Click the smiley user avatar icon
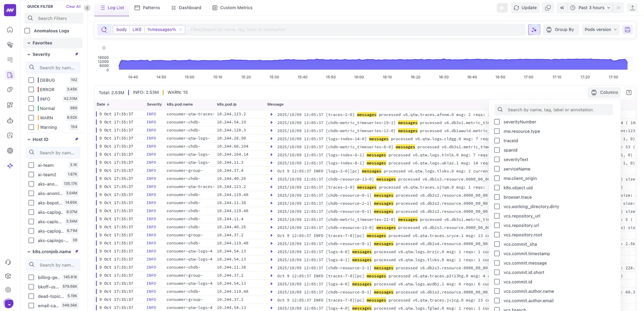The height and width of the screenshot is (311, 644). (x=8, y=303)
